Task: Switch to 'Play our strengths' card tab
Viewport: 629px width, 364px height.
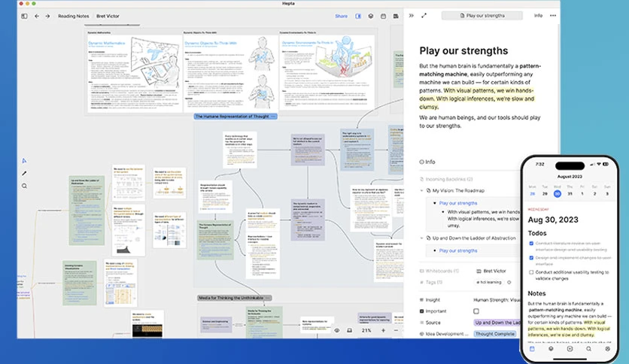Action: click(482, 16)
